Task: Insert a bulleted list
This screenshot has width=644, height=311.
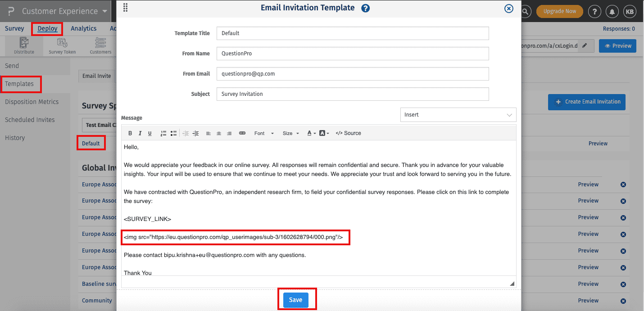Action: [x=173, y=133]
